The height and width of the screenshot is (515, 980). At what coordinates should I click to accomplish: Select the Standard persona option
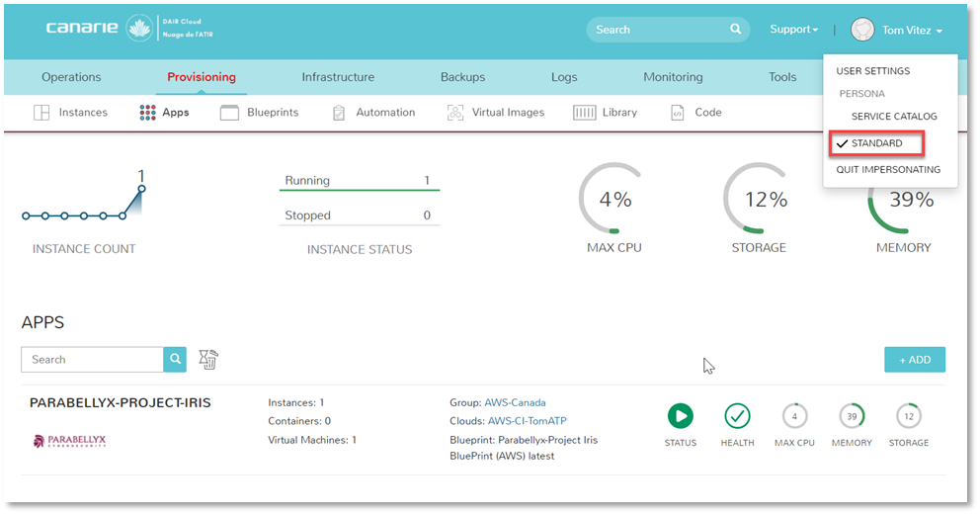click(876, 144)
